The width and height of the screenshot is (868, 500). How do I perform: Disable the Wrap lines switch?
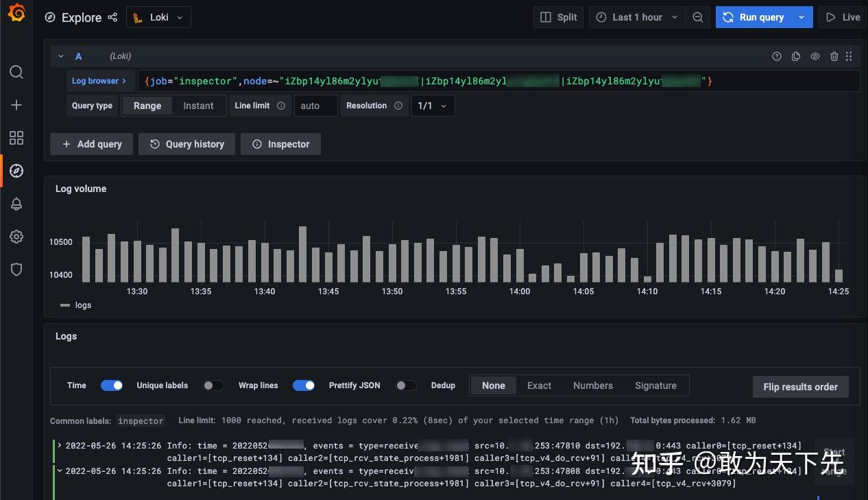(x=304, y=385)
